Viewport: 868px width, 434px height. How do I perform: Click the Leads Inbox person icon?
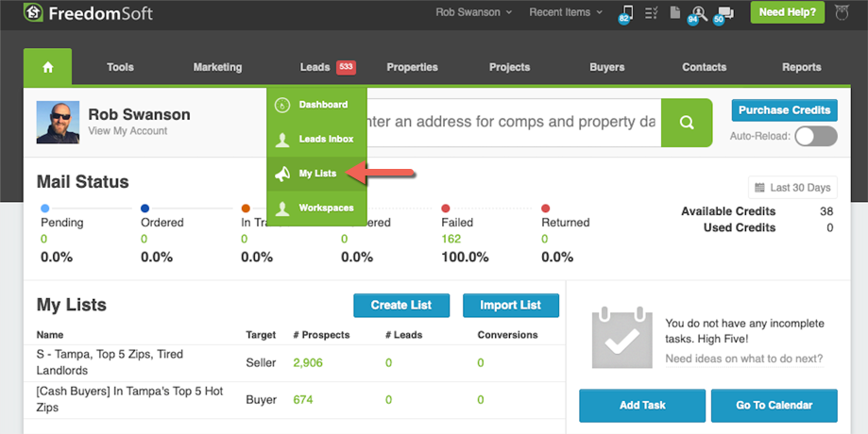tap(282, 140)
